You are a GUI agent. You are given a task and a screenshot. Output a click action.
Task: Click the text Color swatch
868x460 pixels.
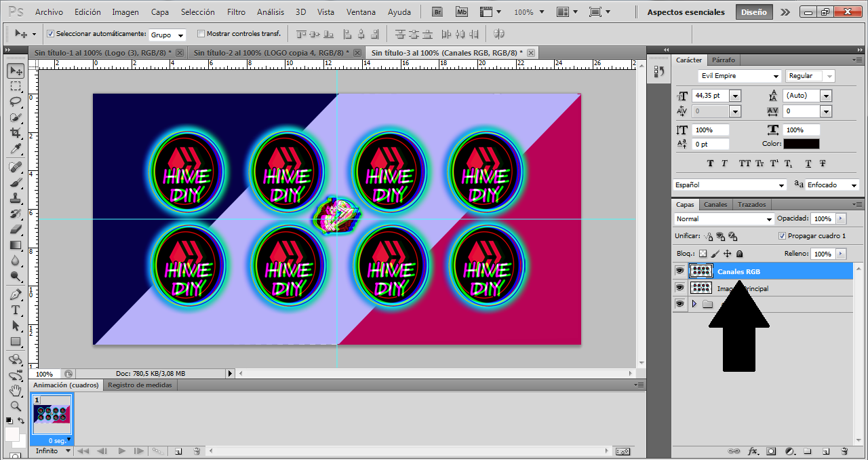click(x=801, y=144)
